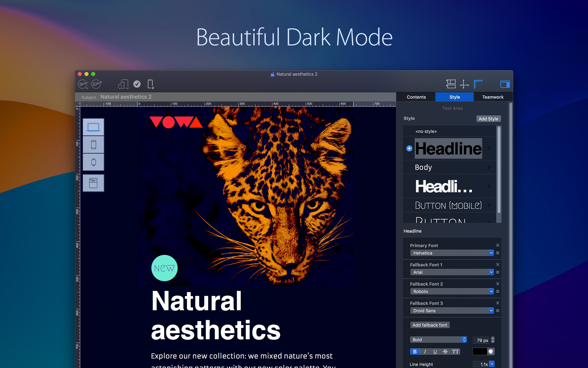The image size is (588, 368).
Task: Toggle Underline text formatting
Action: click(x=435, y=351)
